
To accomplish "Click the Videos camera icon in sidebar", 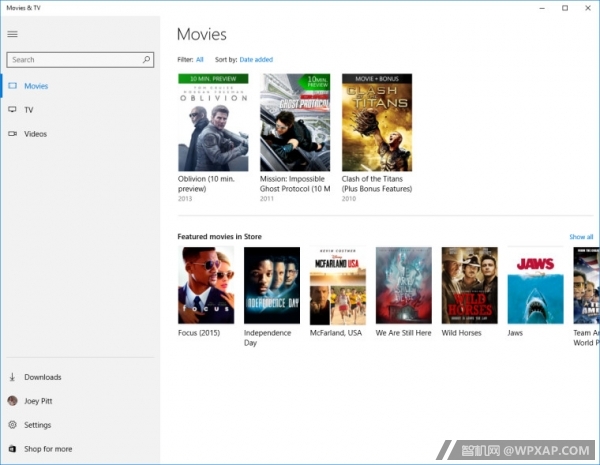I will tap(12, 134).
